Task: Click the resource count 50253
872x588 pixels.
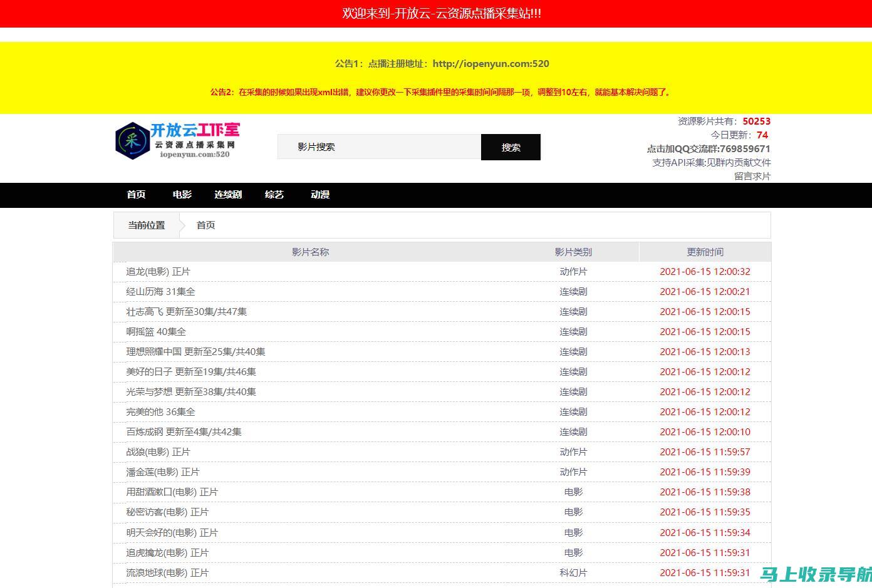Action: tap(757, 121)
